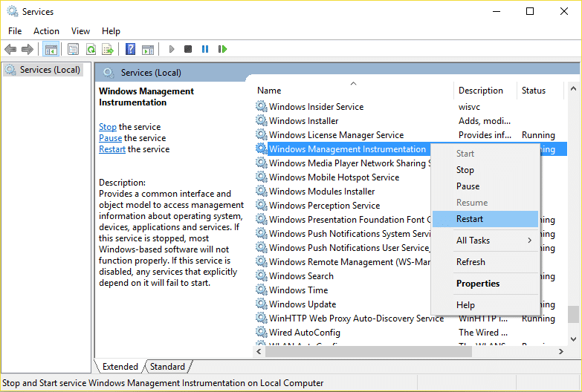Click the Back arrow in toolbar
The width and height of the screenshot is (582, 392).
pyautogui.click(x=10, y=49)
